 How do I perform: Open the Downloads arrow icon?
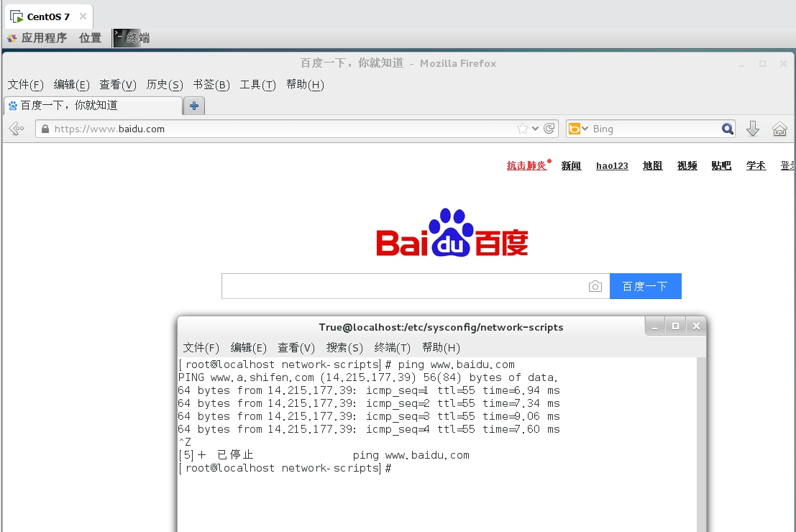(x=753, y=129)
